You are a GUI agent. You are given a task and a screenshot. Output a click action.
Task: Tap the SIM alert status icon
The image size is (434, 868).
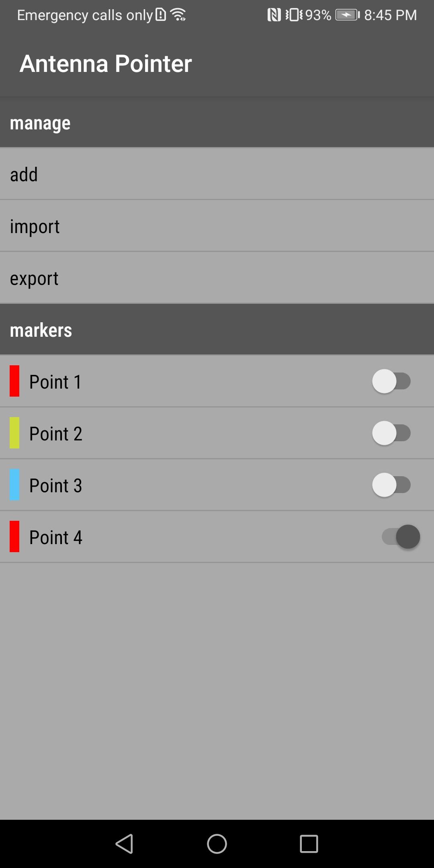161,14
